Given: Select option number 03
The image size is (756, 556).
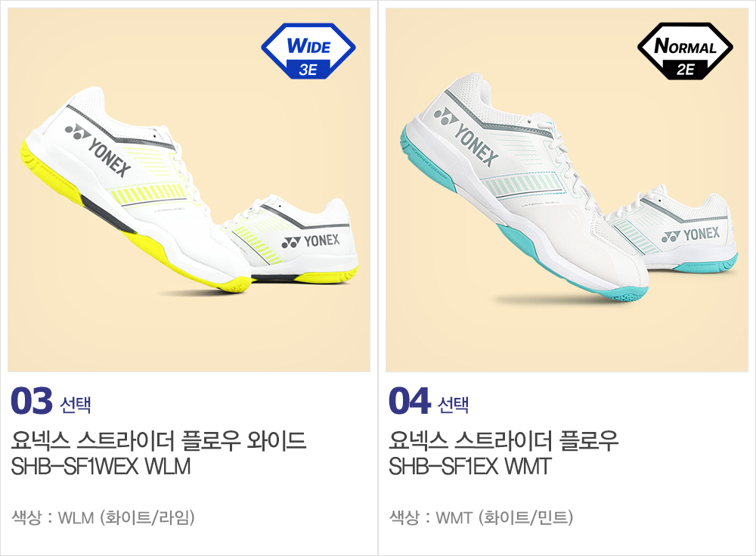Looking at the screenshot, I should click(32, 401).
